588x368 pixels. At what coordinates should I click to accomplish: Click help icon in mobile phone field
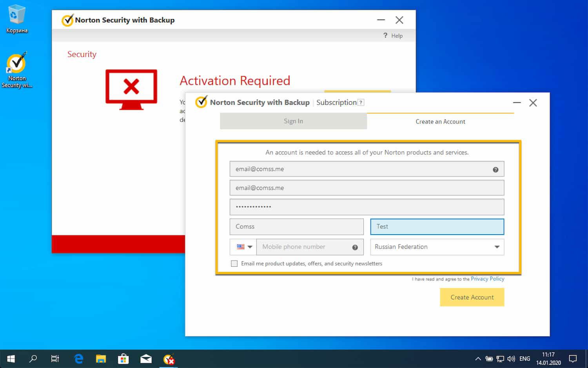(355, 247)
